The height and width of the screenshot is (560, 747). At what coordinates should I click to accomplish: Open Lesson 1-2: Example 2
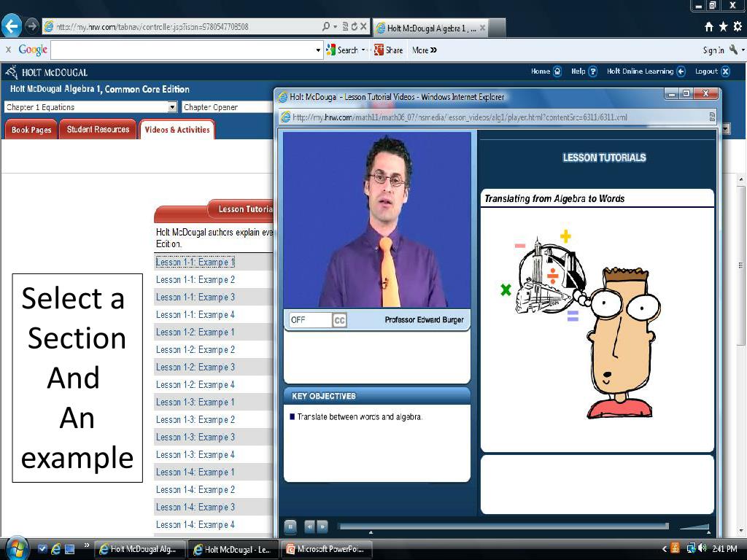pyautogui.click(x=196, y=349)
